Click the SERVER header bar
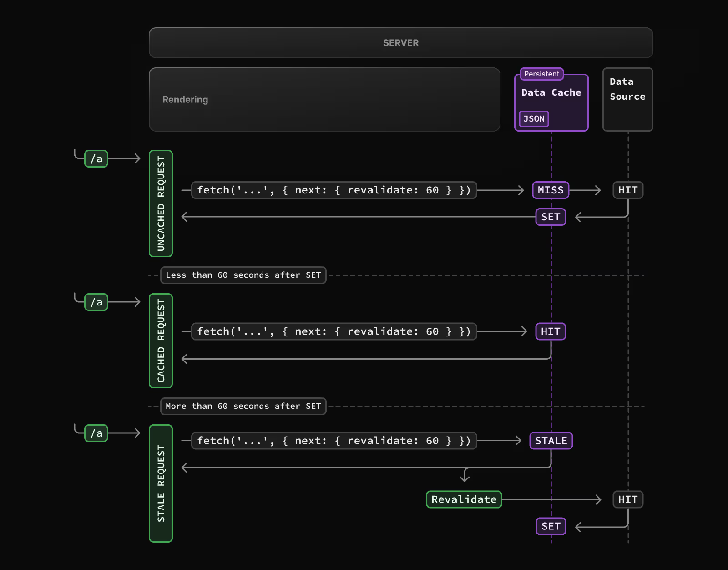 point(400,43)
